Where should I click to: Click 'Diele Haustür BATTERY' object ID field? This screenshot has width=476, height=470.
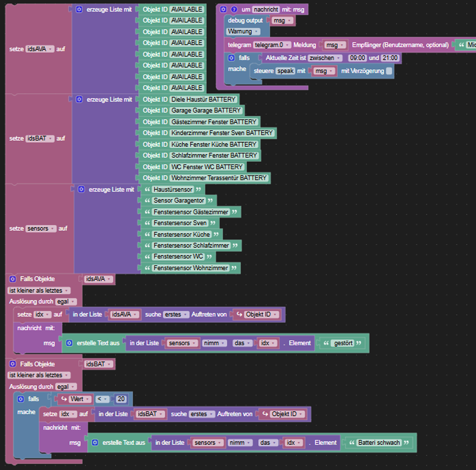tap(204, 100)
